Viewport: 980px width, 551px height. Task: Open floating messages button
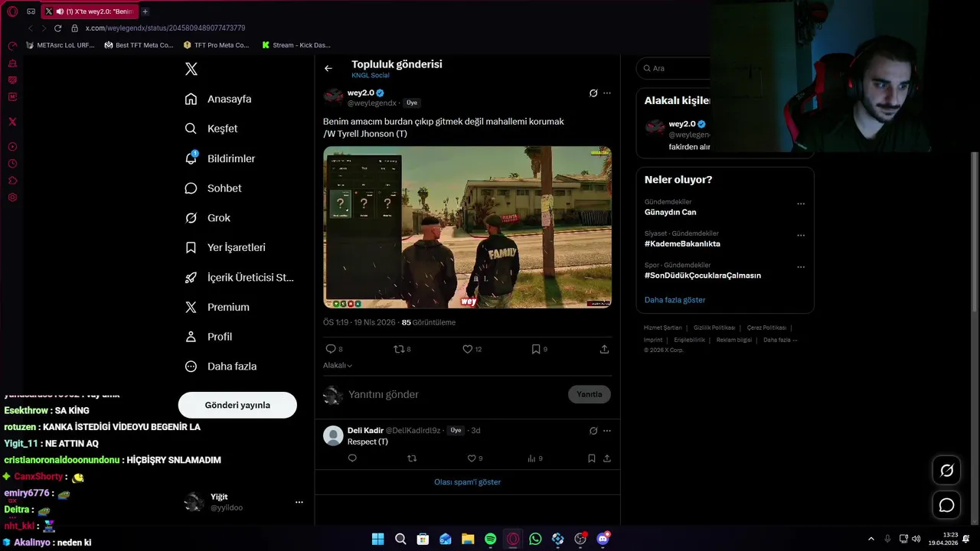pos(947,505)
